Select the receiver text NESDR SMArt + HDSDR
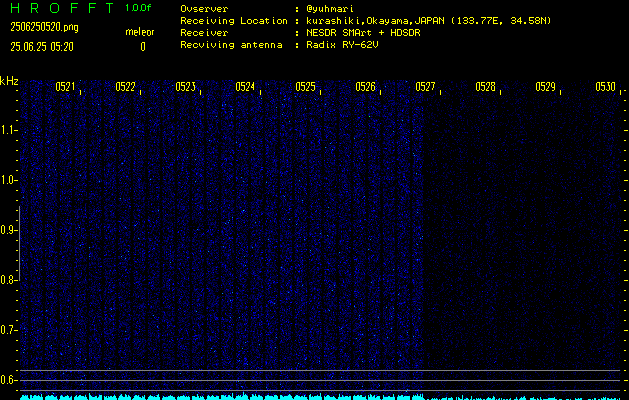The width and height of the screenshot is (629, 400). click(x=363, y=33)
